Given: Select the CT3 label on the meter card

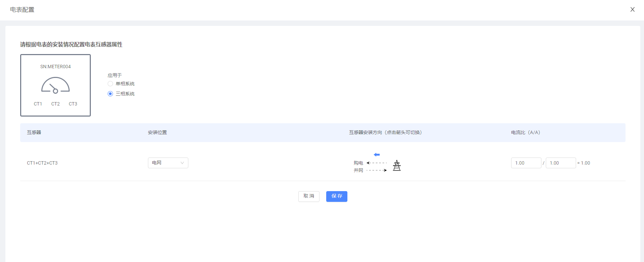Looking at the screenshot, I should [x=73, y=104].
